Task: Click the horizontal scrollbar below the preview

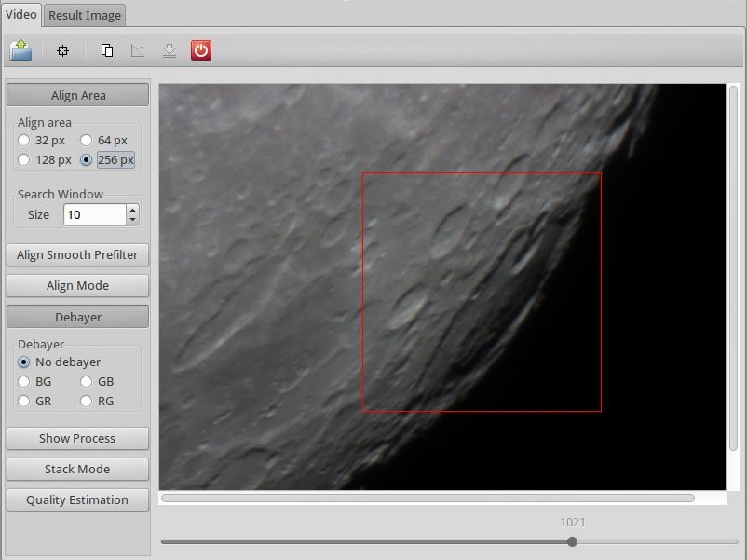Action: point(428,499)
